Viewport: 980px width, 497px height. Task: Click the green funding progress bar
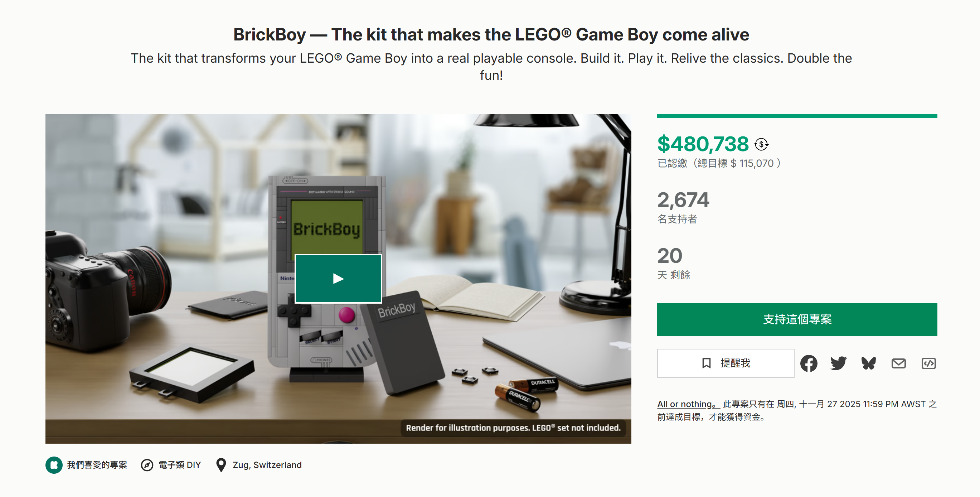[797, 116]
